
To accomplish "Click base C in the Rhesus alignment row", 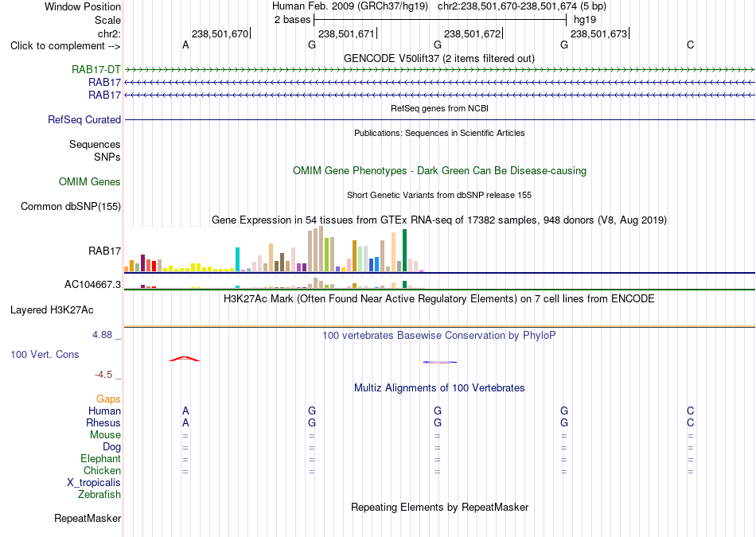I will [691, 423].
